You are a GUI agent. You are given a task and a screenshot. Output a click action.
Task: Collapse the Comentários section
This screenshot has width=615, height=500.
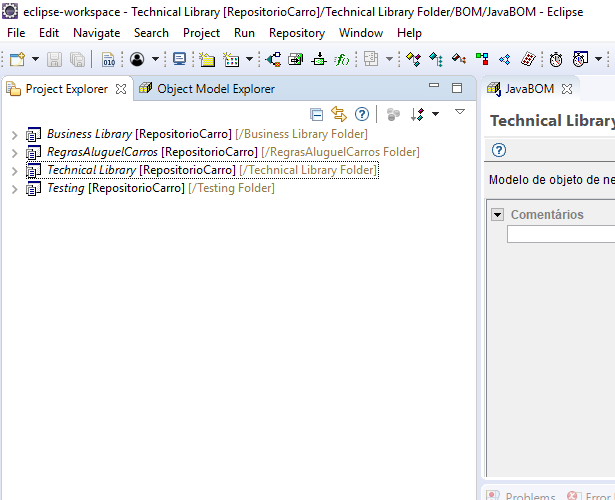coord(497,215)
